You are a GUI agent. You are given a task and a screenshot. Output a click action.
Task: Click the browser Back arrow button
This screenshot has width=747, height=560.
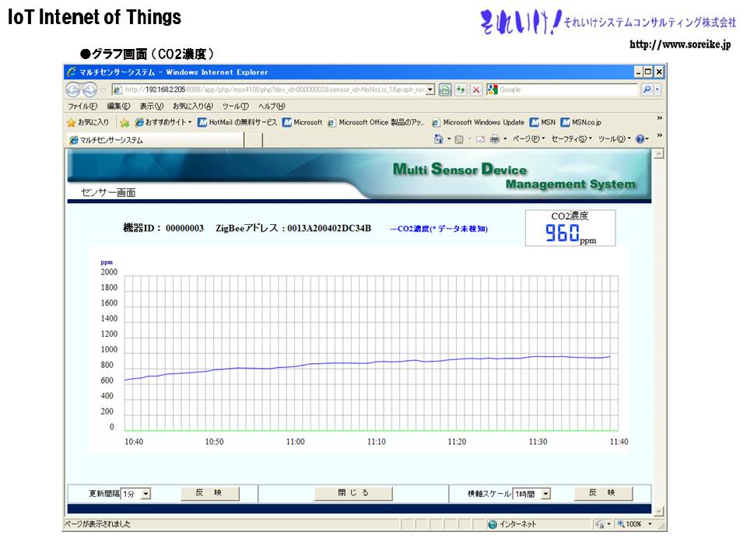(x=73, y=89)
